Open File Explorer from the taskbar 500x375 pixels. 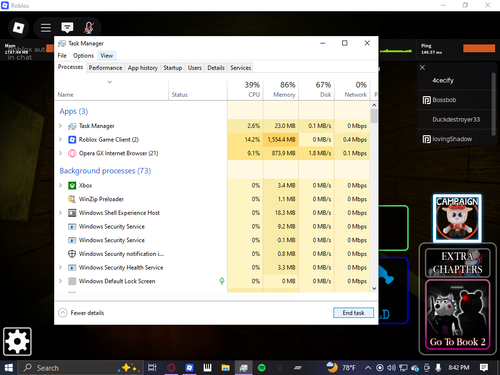tap(226, 368)
